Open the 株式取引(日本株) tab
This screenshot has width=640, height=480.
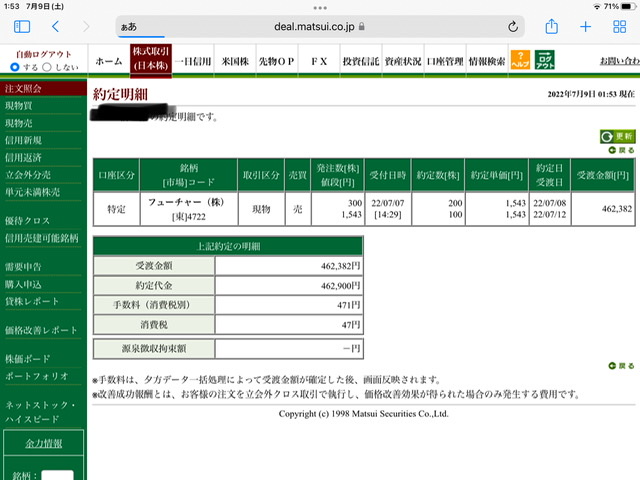click(x=151, y=59)
